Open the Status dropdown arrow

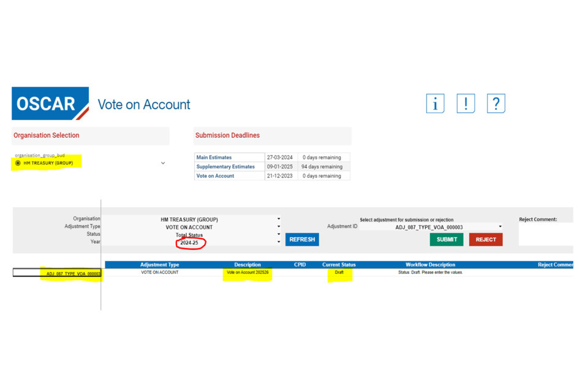(279, 234)
